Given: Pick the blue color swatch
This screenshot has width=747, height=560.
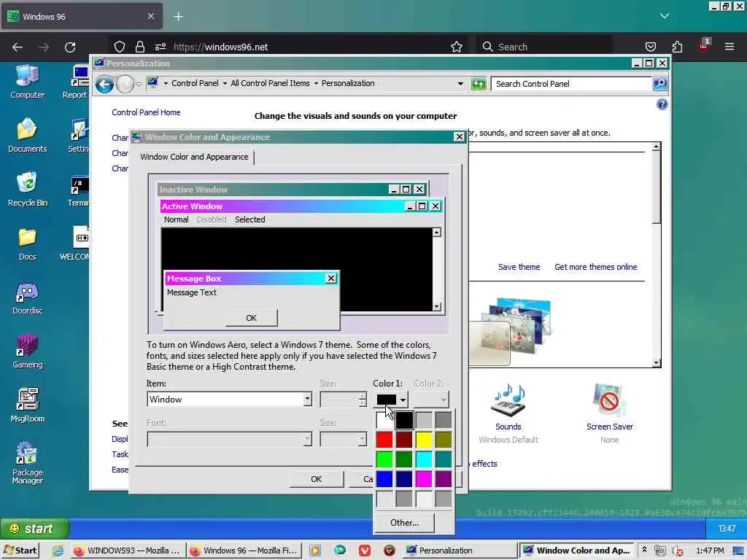Looking at the screenshot, I should [384, 479].
